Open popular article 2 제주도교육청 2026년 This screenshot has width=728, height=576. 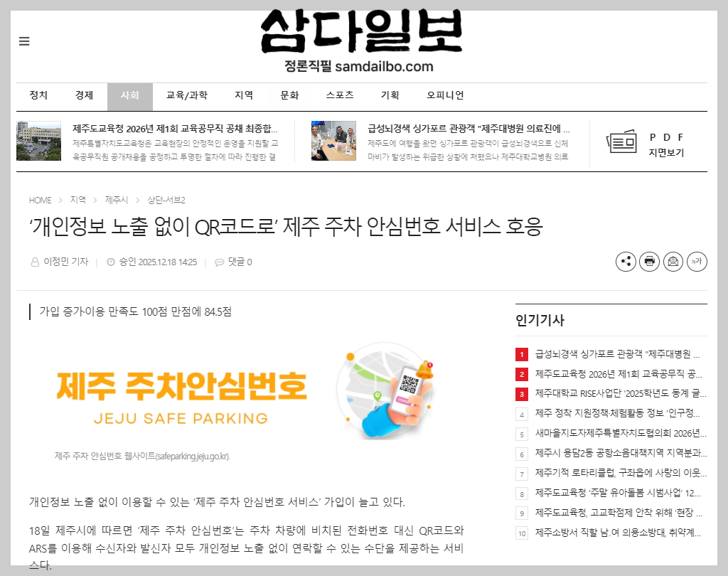(619, 374)
